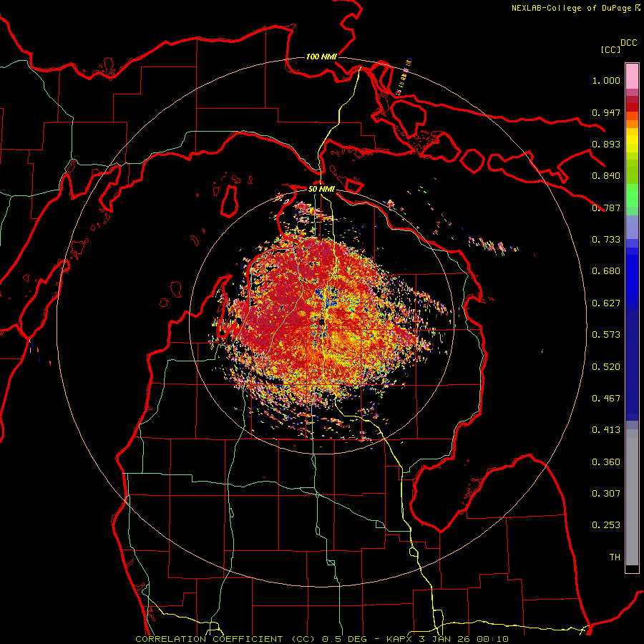
Task: Click the 0.253 scale value
Action: coord(606,525)
